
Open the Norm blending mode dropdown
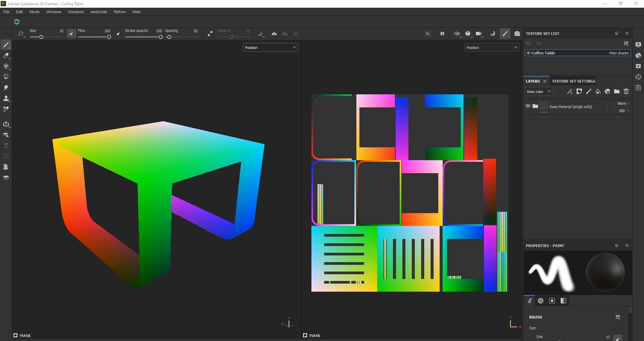coord(623,103)
